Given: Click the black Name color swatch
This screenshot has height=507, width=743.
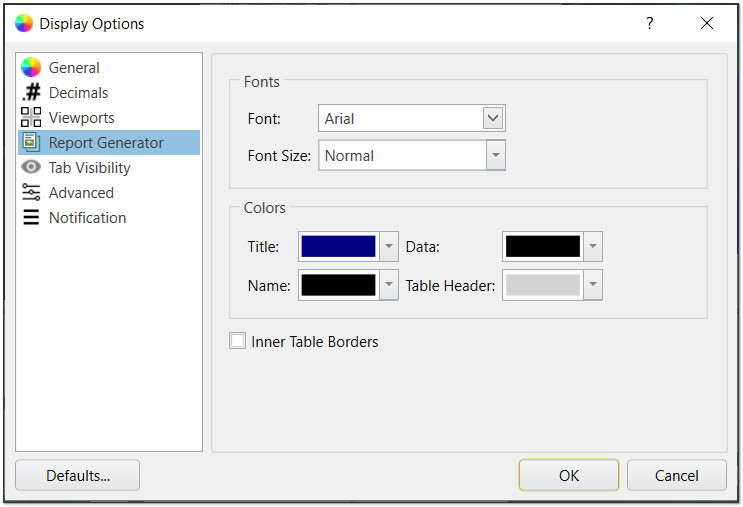Looking at the screenshot, I should (x=338, y=285).
